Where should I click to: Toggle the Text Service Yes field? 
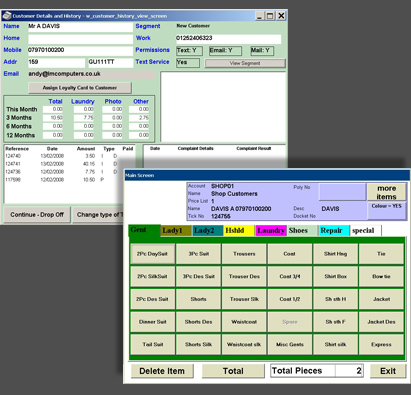click(188, 63)
